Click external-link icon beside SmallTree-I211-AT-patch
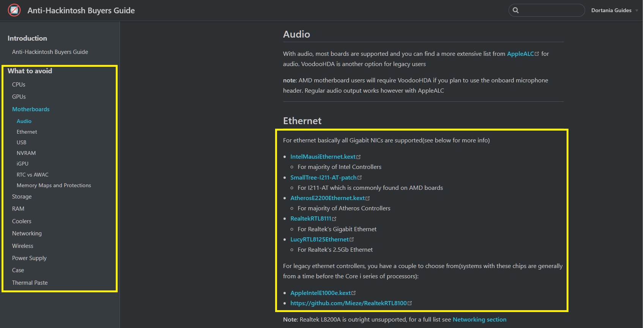 pyautogui.click(x=359, y=178)
